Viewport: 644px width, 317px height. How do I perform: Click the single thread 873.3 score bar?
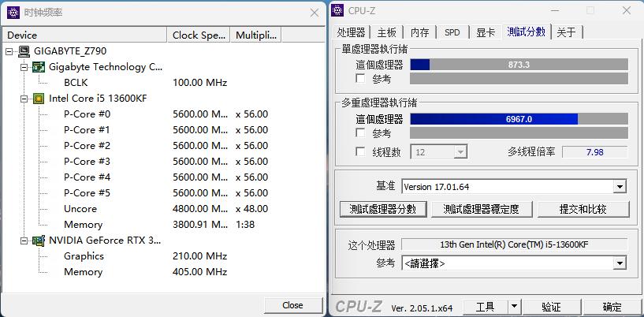(519, 65)
